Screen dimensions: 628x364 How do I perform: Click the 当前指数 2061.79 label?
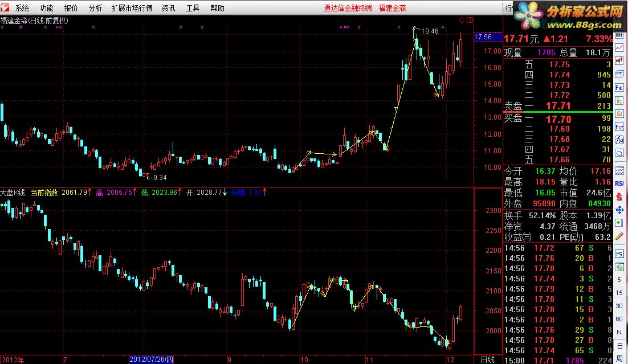[x=60, y=193]
